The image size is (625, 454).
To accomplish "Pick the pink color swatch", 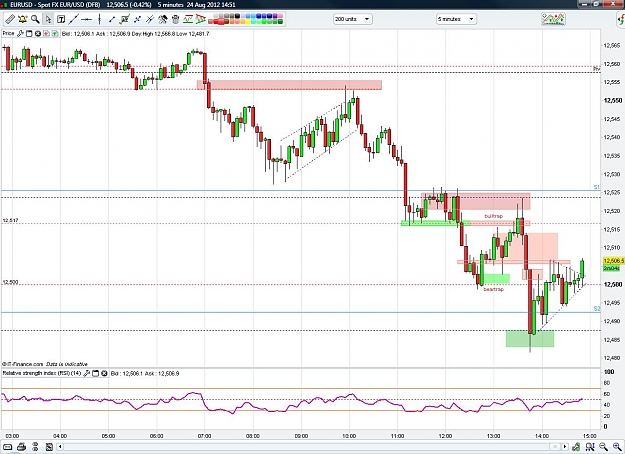I will coord(280,16).
